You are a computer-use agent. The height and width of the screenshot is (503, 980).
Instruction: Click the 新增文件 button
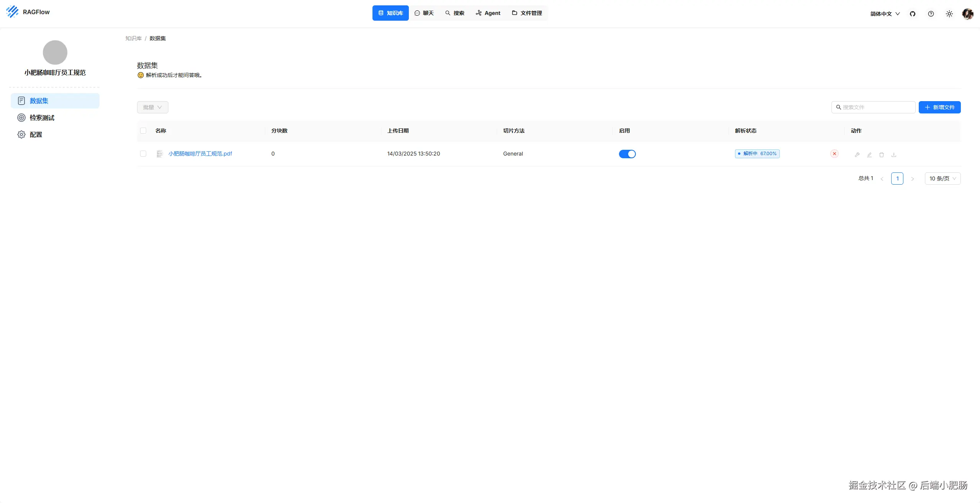939,107
